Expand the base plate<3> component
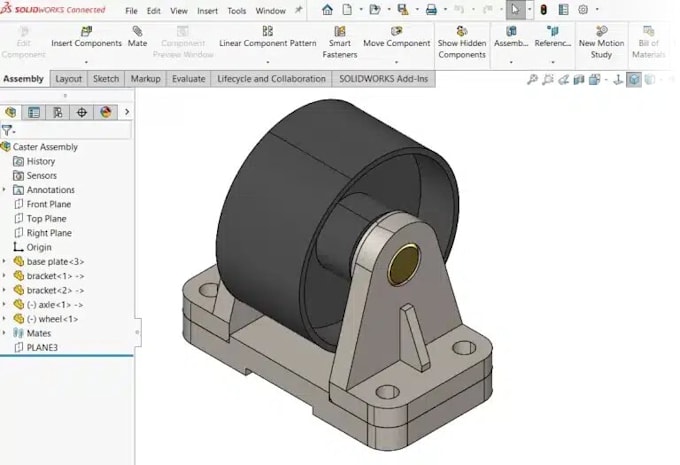The width and height of the screenshot is (680, 465). pos(4,261)
